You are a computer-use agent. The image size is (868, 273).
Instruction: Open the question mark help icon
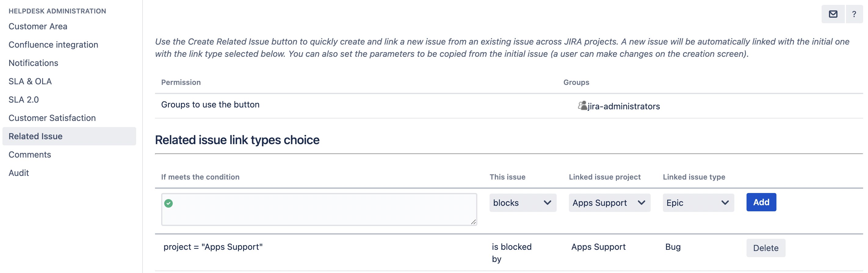(854, 14)
